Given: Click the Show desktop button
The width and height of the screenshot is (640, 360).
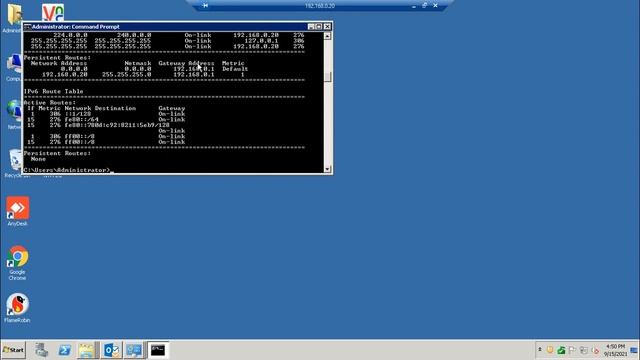Looking at the screenshot, I should click(x=634, y=350).
